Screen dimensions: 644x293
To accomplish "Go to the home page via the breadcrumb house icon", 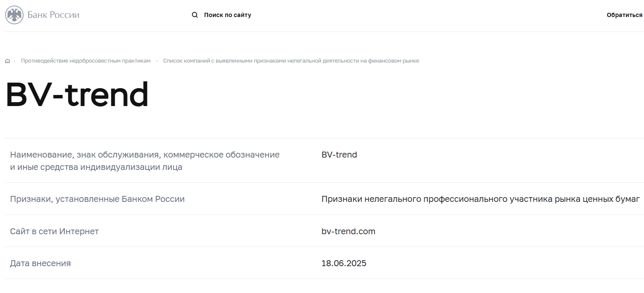I will [8, 61].
